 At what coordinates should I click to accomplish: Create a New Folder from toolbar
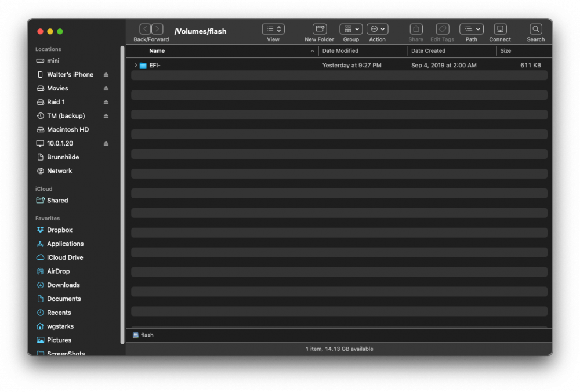point(319,29)
